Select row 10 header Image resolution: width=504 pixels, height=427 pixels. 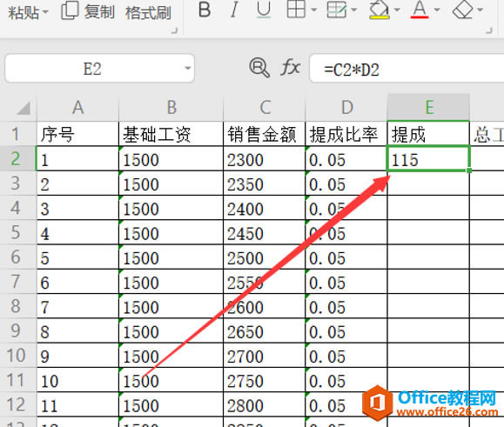tap(18, 356)
